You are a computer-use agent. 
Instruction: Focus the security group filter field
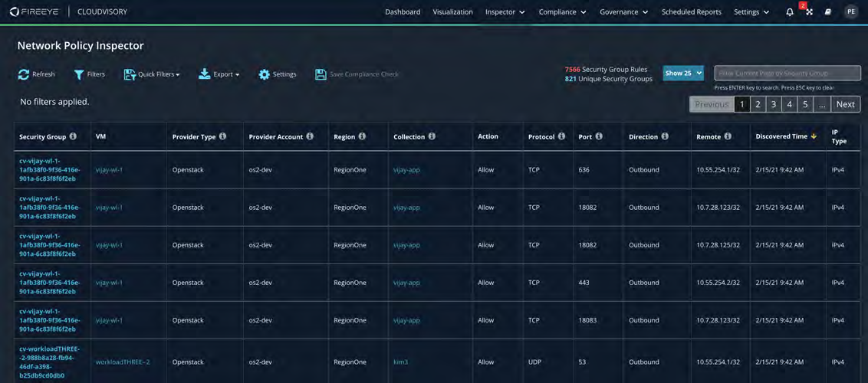pyautogui.click(x=787, y=73)
